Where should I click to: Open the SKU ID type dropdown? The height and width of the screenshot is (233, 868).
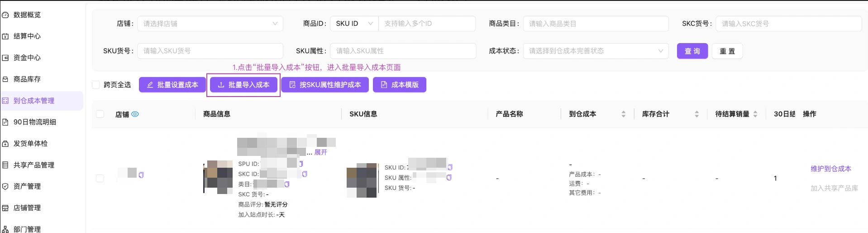tap(354, 24)
